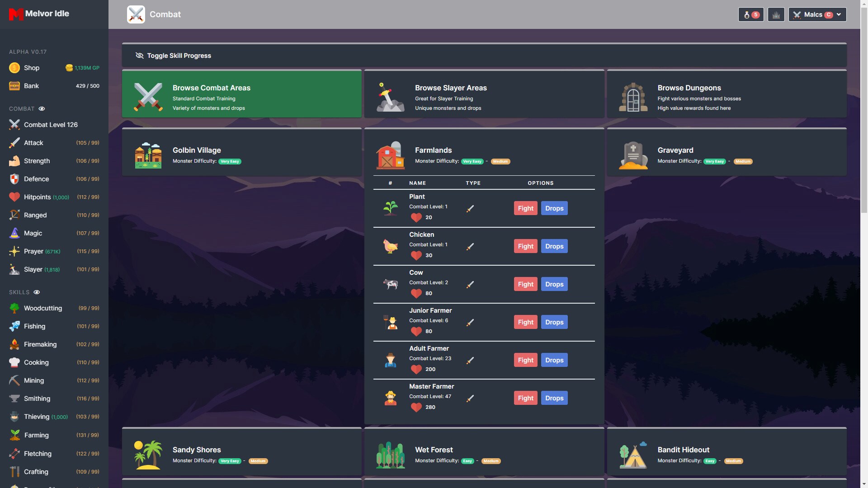View Drops for the Cow

pyautogui.click(x=554, y=284)
